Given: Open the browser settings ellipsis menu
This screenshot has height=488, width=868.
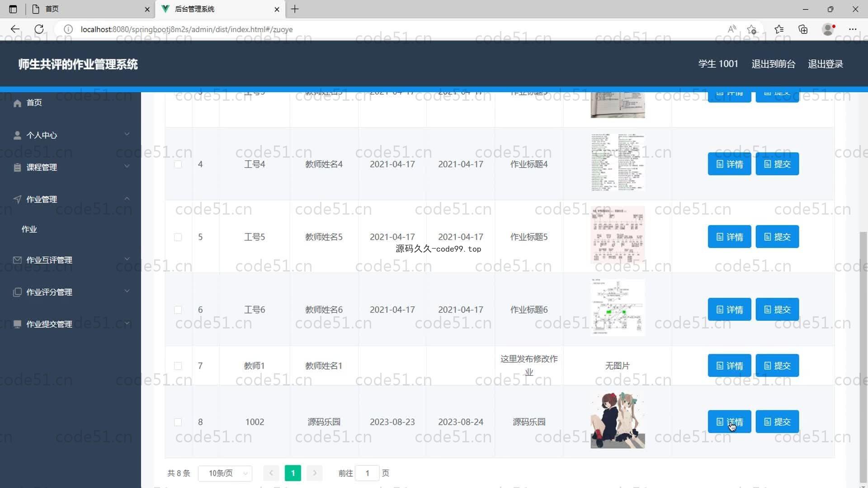Looking at the screenshot, I should [x=853, y=29].
